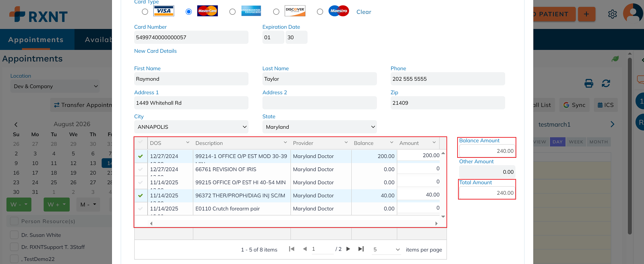This screenshot has width=644, height=264.
Task: Click the grid horizontal scroll left arrow
Action: click(x=151, y=224)
